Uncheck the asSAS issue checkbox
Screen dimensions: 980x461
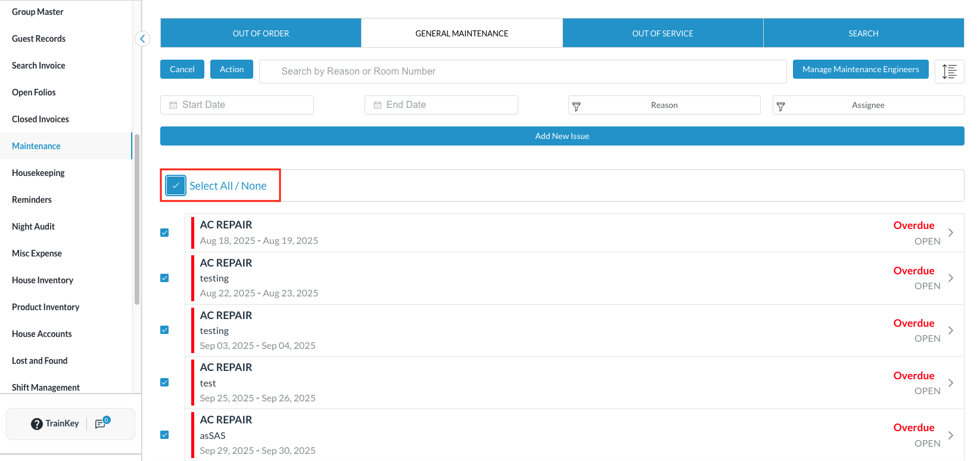pos(164,435)
